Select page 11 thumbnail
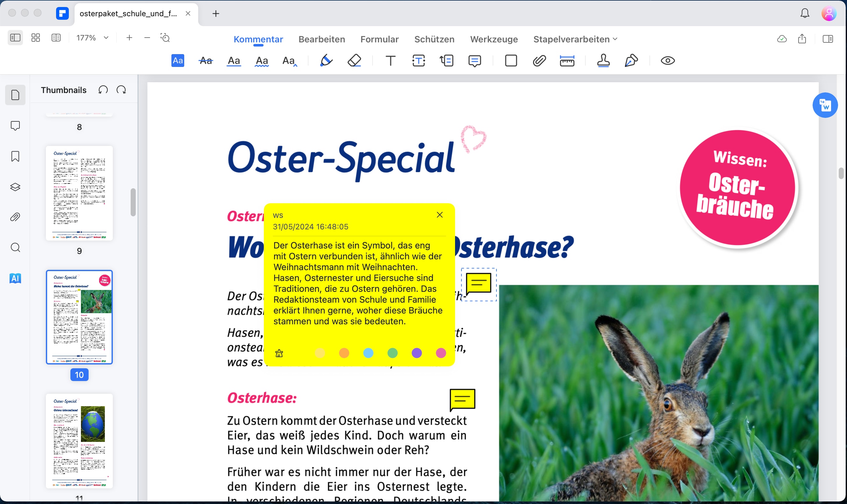 click(79, 441)
